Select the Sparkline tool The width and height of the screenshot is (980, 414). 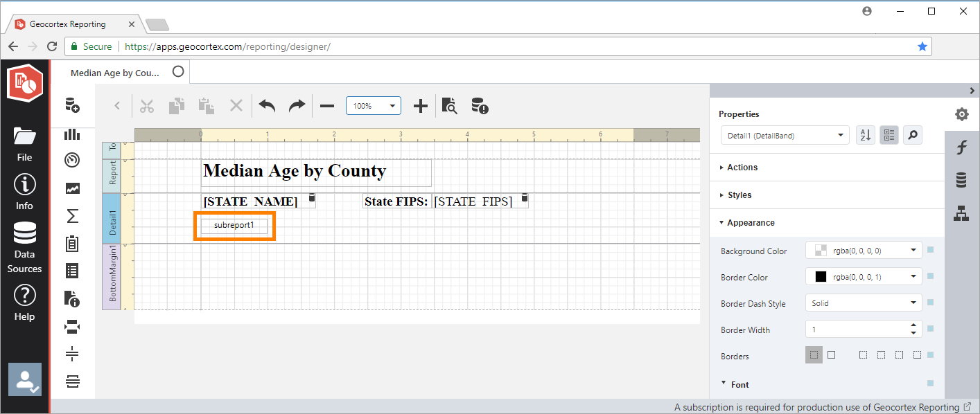[x=72, y=188]
